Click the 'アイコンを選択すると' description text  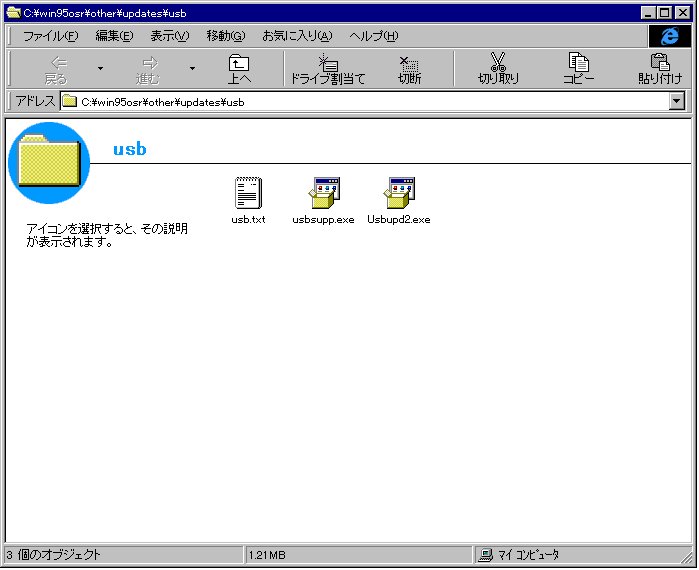tap(107, 235)
